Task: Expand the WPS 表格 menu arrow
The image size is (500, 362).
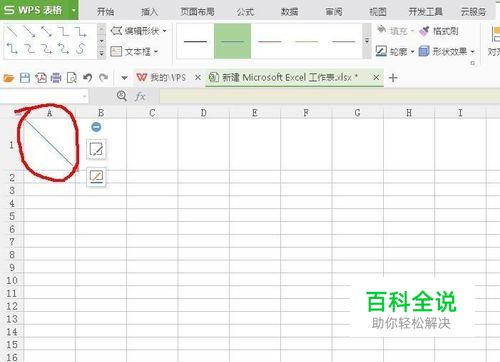Action: pos(74,10)
